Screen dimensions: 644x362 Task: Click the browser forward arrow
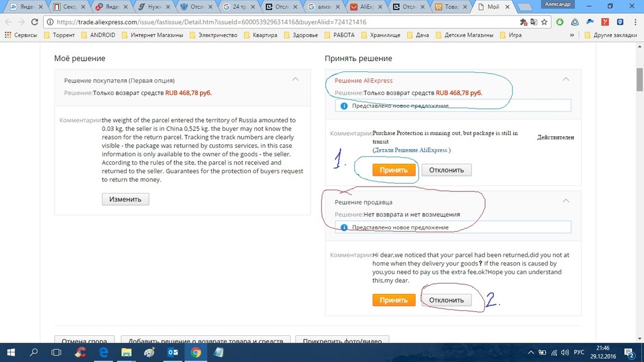[x=21, y=22]
